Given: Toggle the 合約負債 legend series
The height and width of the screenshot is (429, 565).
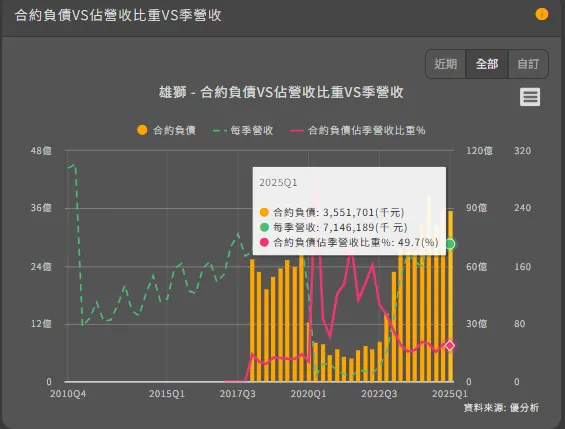Looking at the screenshot, I should 167,130.
